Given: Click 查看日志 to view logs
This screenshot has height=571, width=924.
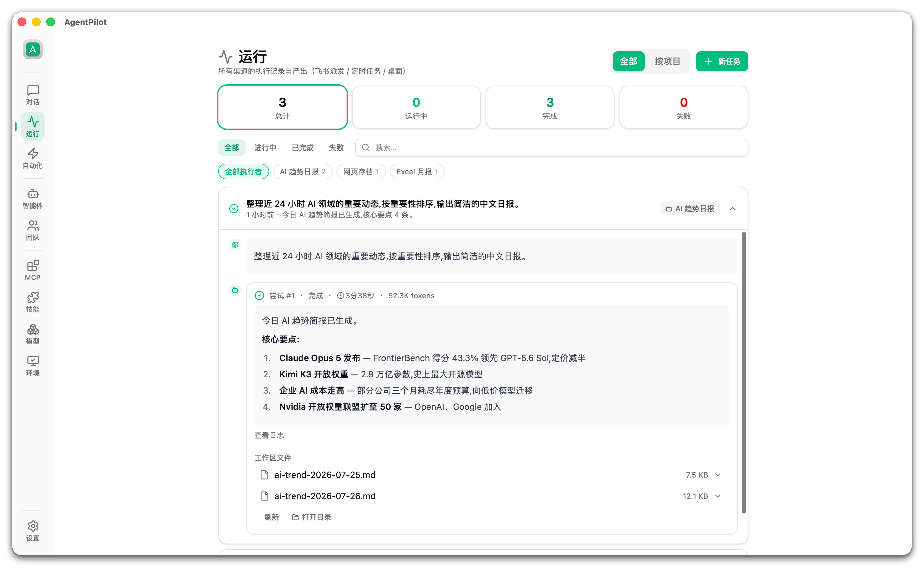Looking at the screenshot, I should [269, 435].
